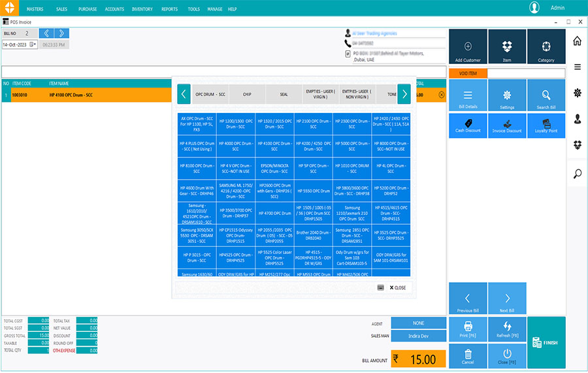Apply Invoice Discount
The height and width of the screenshot is (373, 588).
[x=507, y=126]
